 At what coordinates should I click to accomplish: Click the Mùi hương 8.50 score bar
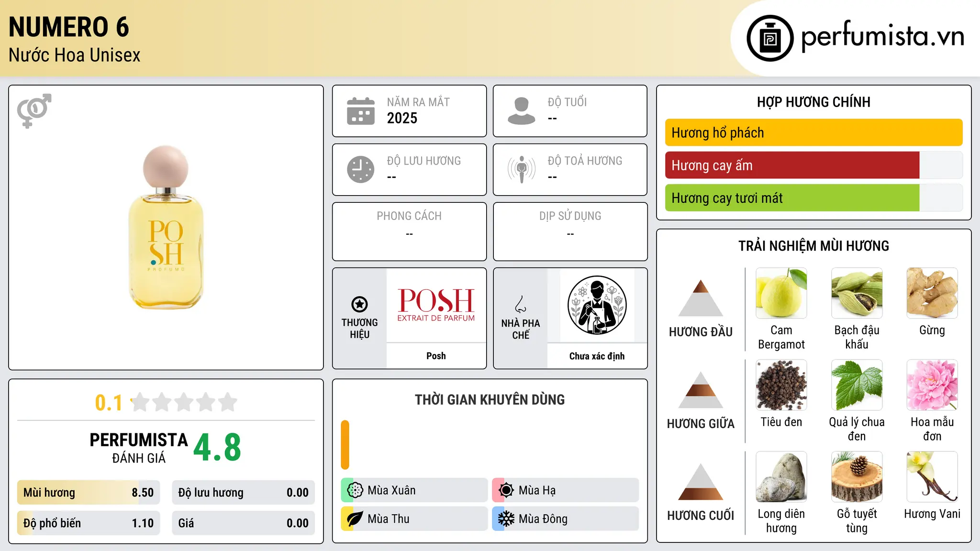(89, 493)
